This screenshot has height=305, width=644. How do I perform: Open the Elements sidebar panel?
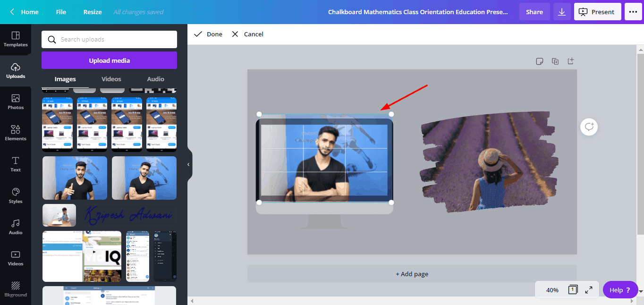[16, 133]
